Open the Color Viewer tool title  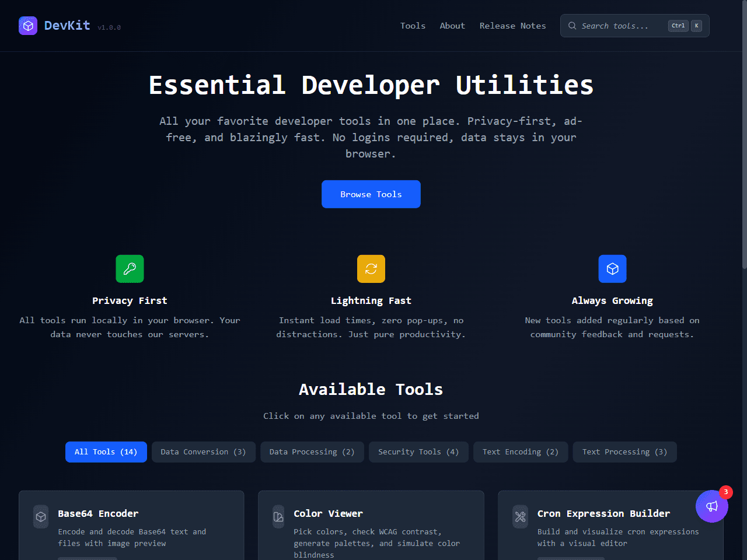(x=328, y=513)
